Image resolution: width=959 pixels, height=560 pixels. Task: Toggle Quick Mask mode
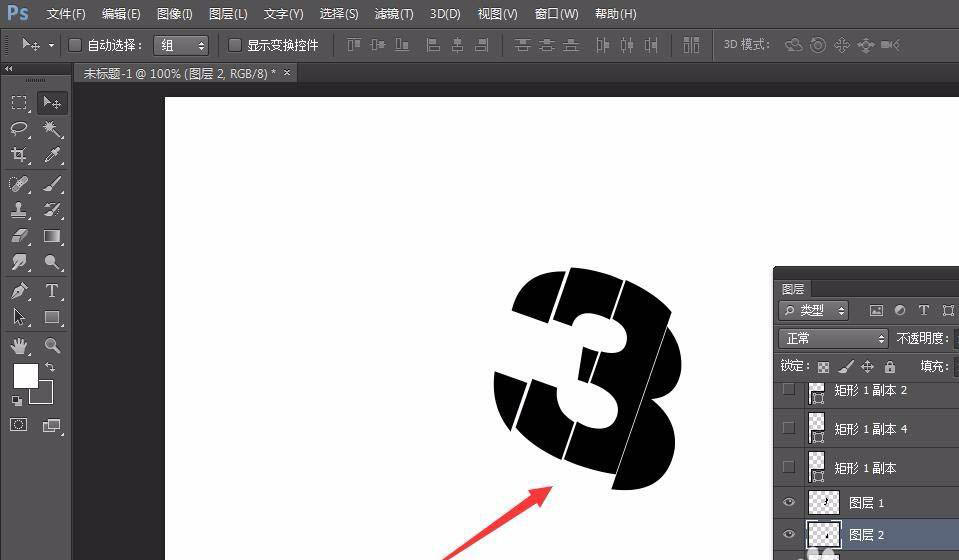(18, 424)
